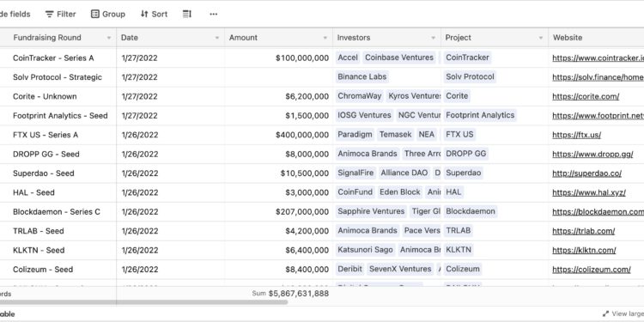Open the Amount column dropdown arrow
644x322 pixels.
325,38
